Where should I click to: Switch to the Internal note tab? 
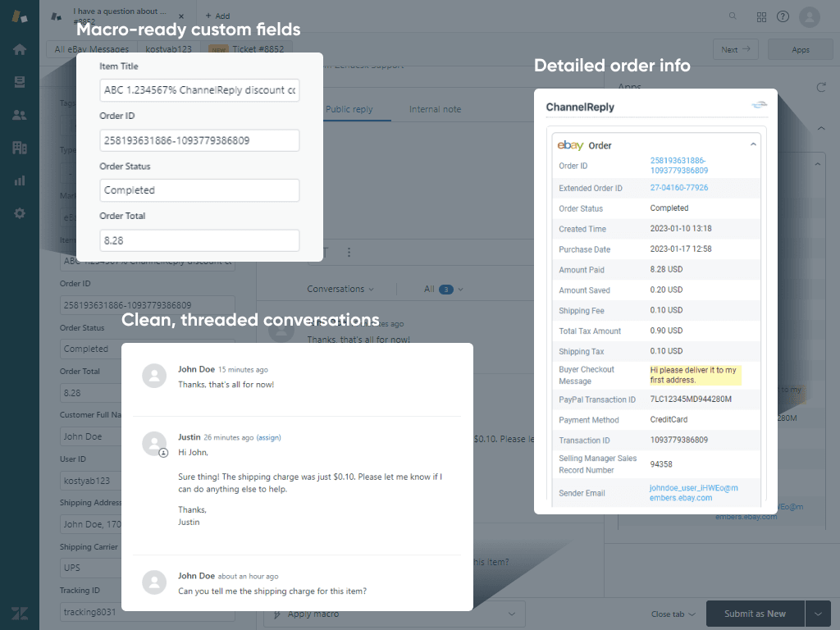[435, 109]
